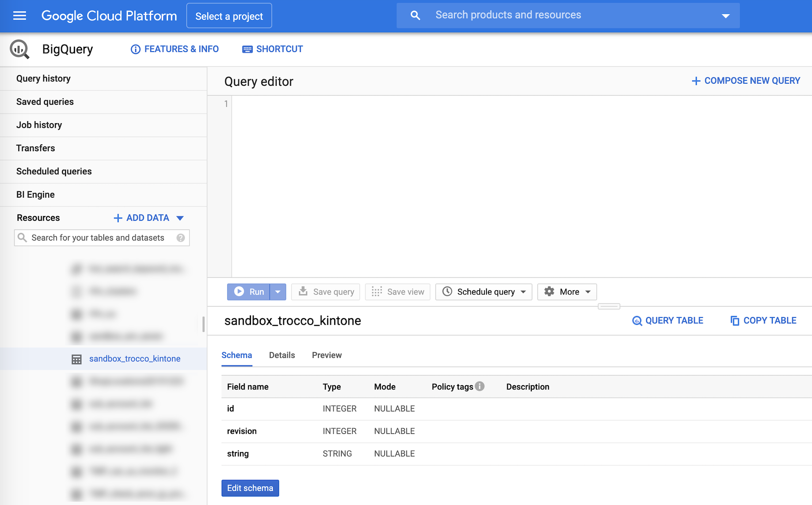Click Query Table button
The image size is (812, 505).
point(668,320)
